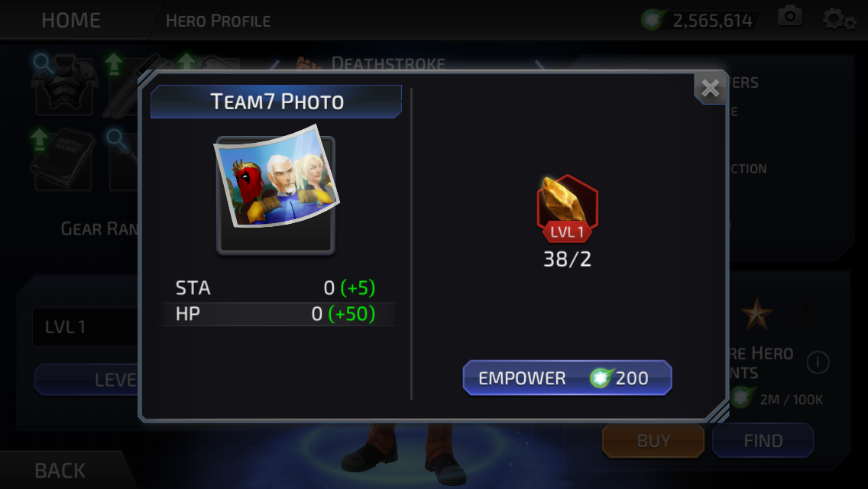Click the green credits currency icon
The image size is (868, 489).
653,20
